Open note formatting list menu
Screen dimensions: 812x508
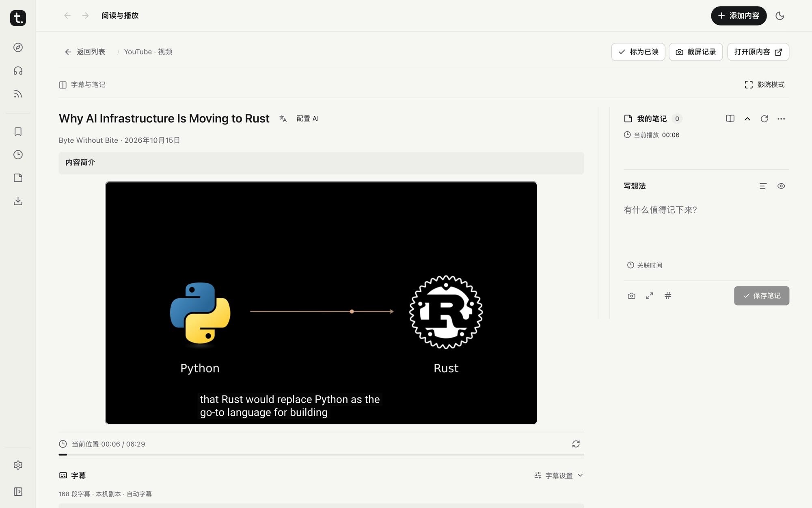coord(763,186)
